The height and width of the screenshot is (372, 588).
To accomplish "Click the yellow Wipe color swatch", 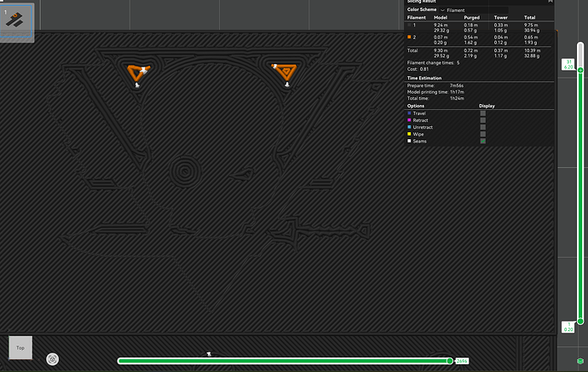I will [409, 134].
